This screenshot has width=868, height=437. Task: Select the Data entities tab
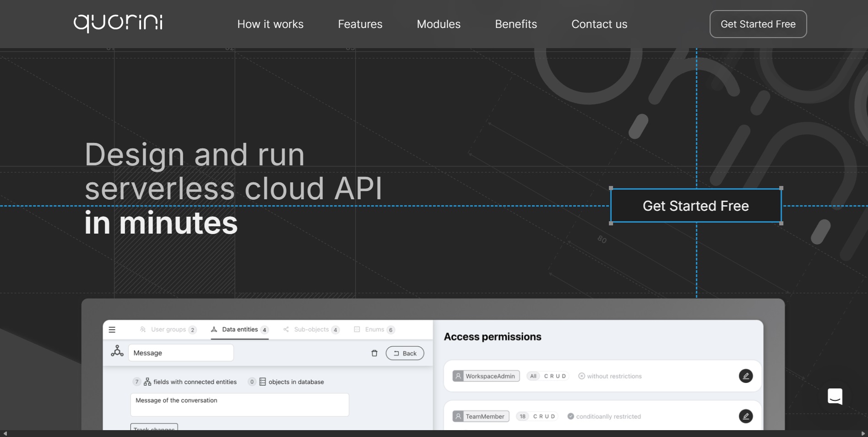pyautogui.click(x=239, y=329)
